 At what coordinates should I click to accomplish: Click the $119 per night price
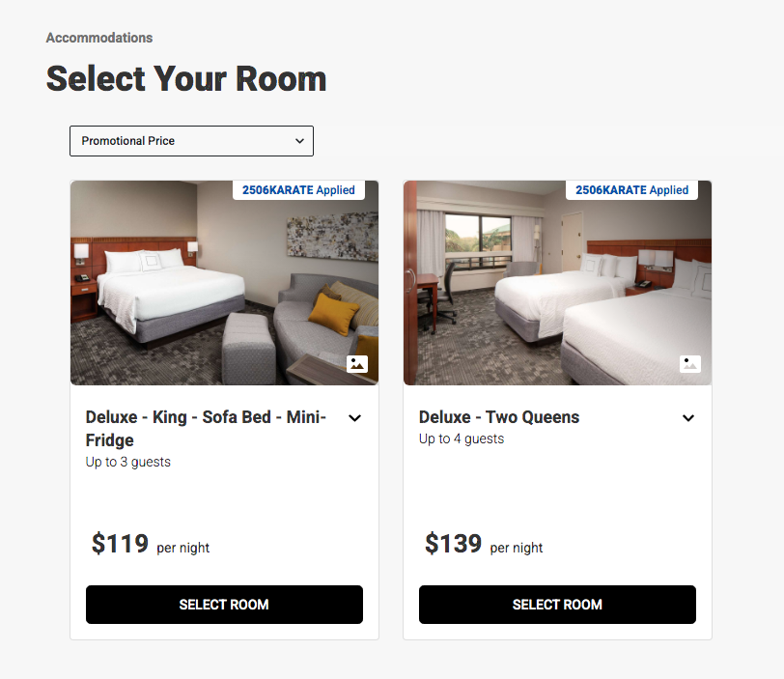click(150, 545)
